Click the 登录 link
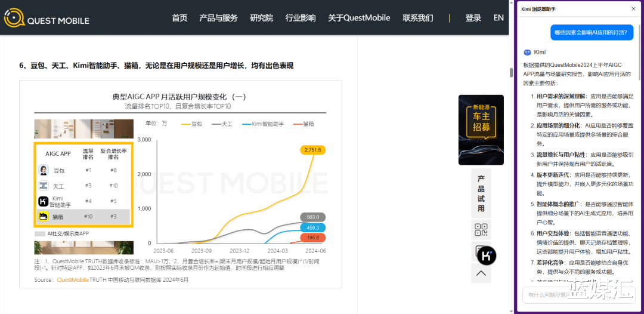The height and width of the screenshot is (314, 644). tap(473, 18)
